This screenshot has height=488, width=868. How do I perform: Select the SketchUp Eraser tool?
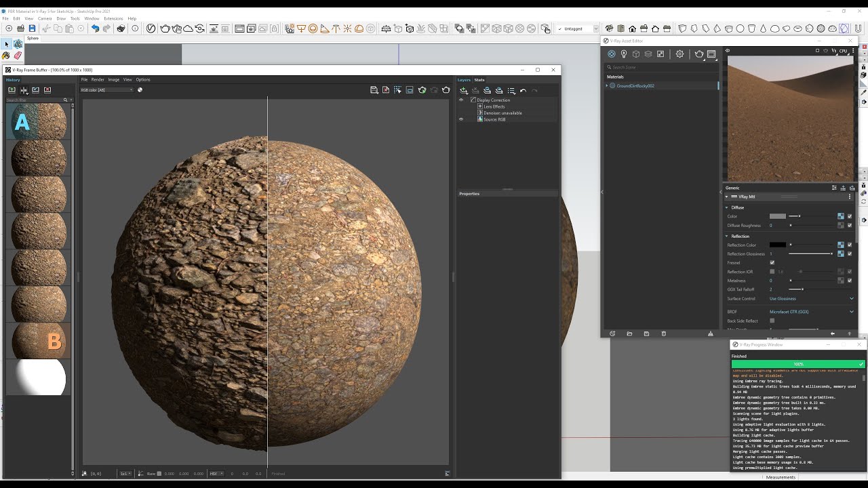pyautogui.click(x=18, y=55)
